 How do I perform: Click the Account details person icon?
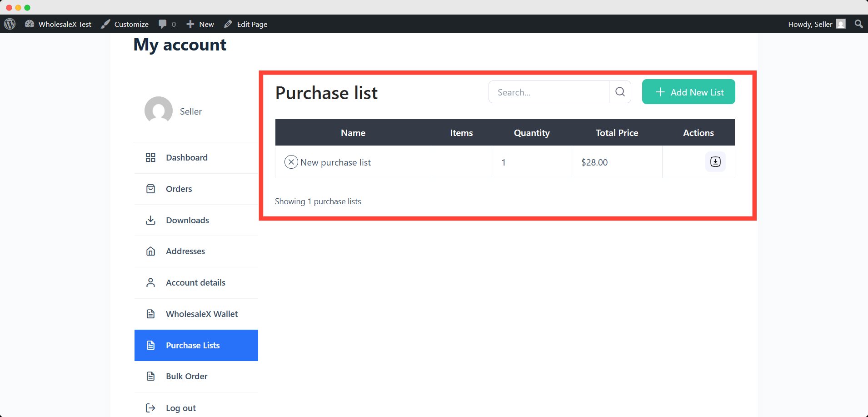[150, 282]
